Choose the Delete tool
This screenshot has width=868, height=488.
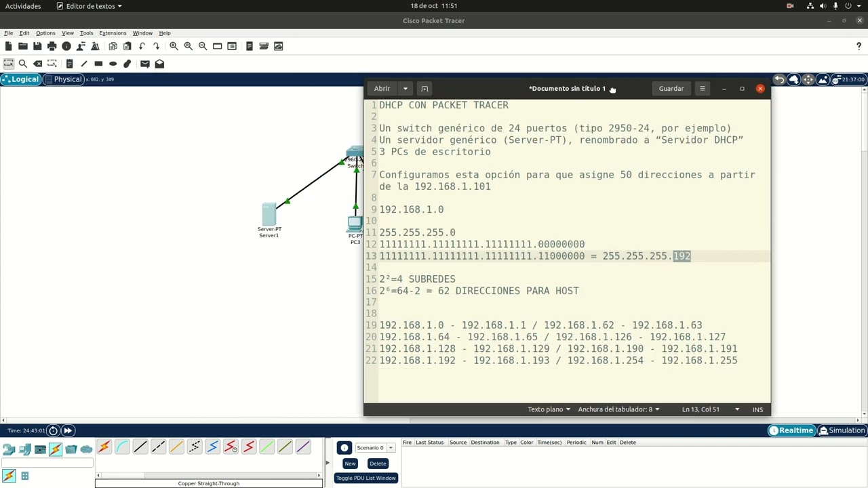pyautogui.click(x=37, y=64)
